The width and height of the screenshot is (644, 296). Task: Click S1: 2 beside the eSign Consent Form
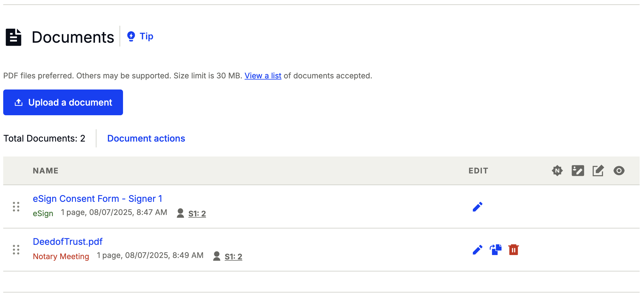point(197,213)
